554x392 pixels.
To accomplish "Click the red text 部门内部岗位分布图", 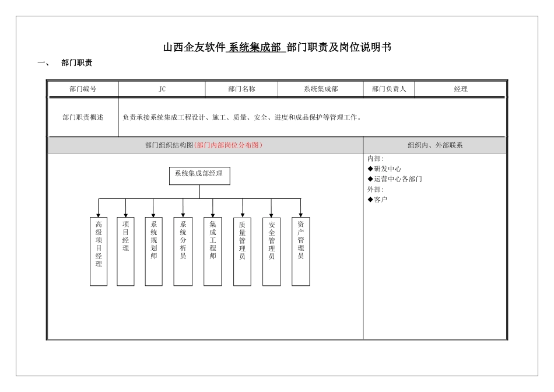I will pos(228,145).
